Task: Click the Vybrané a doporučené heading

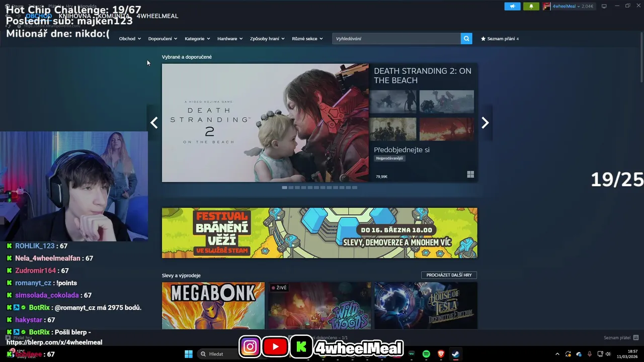Action: 187,57
